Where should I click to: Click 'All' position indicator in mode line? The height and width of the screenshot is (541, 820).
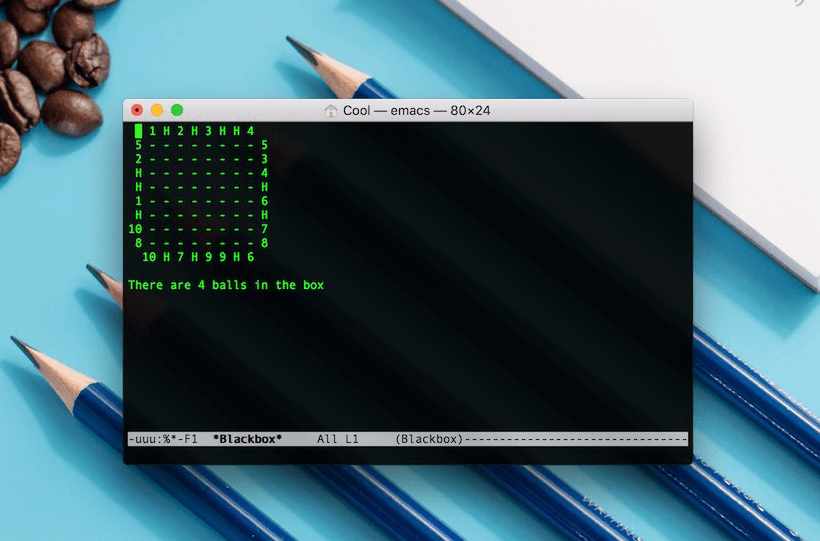tap(327, 439)
